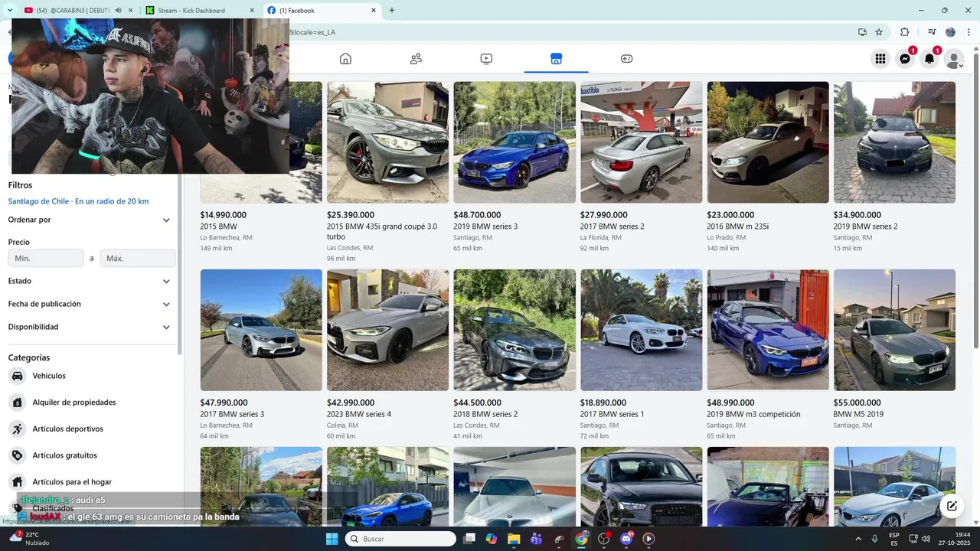Change location Santiago de Chile radius link
The image size is (980, 551).
(78, 201)
